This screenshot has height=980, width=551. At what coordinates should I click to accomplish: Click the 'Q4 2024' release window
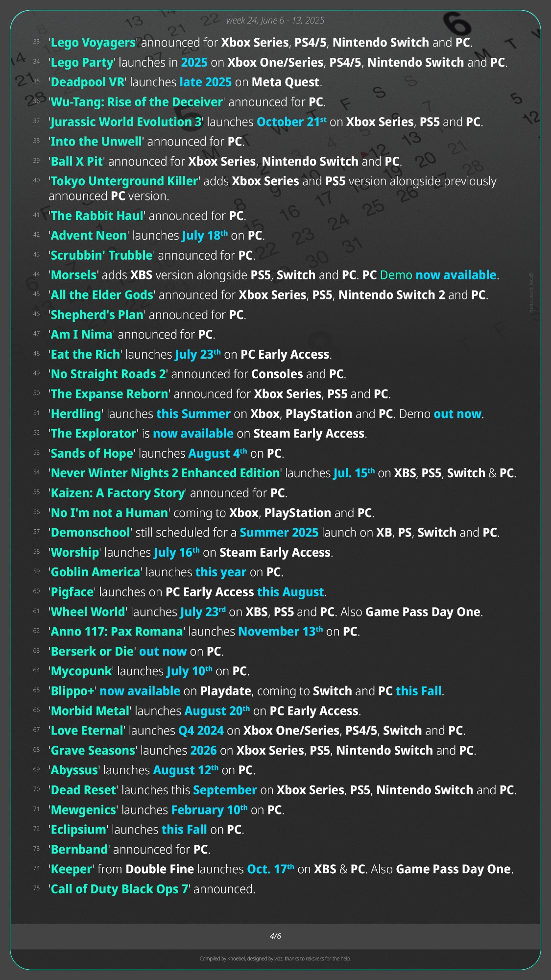[x=201, y=731]
